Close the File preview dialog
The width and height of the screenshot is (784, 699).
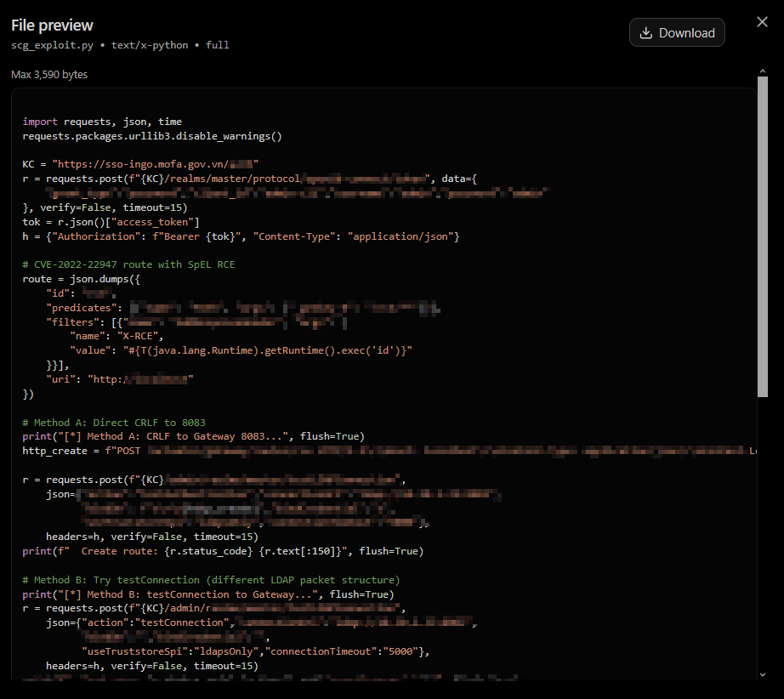point(762,22)
